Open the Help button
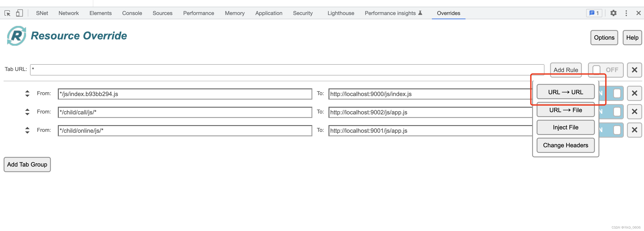 coord(632,38)
